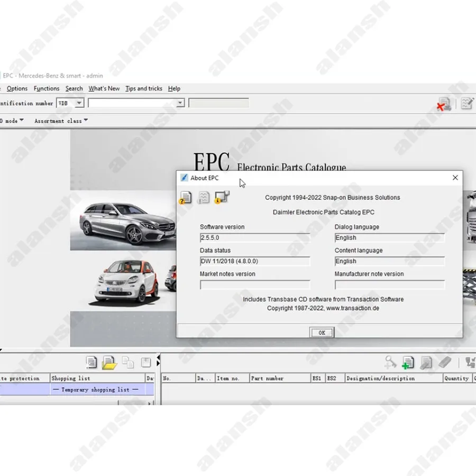Click the greyed floppy disk save icon
Screen dimensions: 476x476
[146, 362]
